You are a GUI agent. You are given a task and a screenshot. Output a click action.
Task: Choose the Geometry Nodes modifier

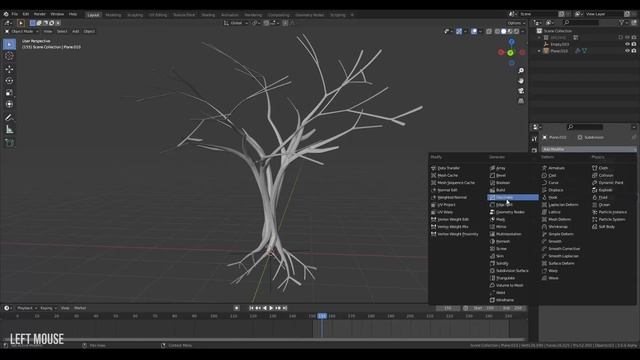pos(510,212)
